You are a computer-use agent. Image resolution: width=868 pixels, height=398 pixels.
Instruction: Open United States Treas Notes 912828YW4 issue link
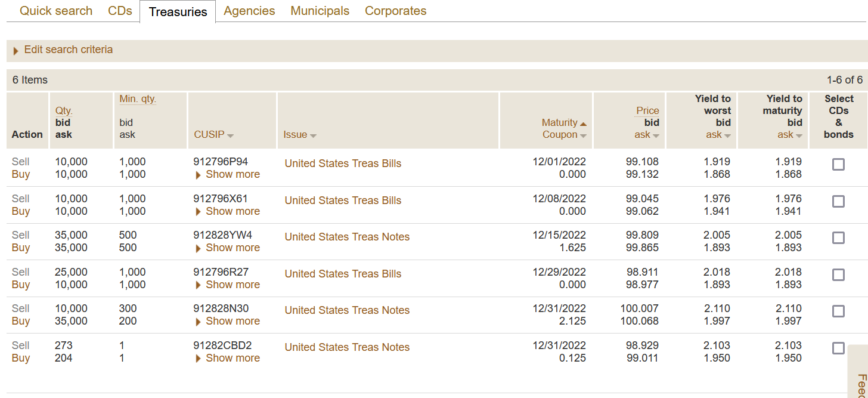(x=347, y=237)
